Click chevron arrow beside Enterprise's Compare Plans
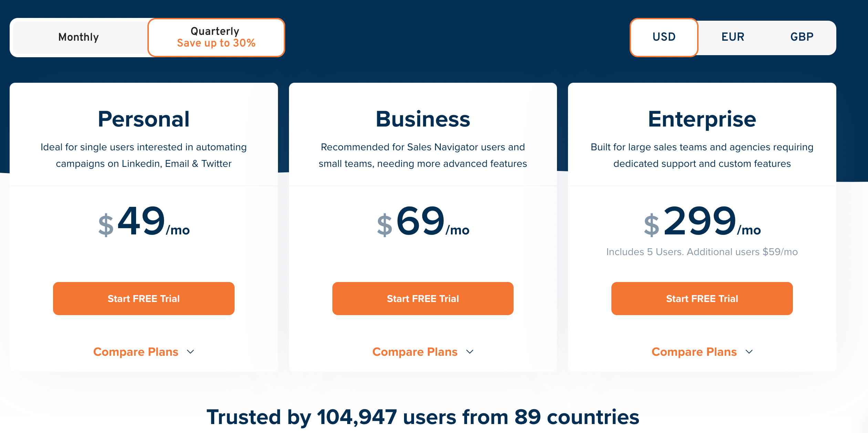 [749, 352]
